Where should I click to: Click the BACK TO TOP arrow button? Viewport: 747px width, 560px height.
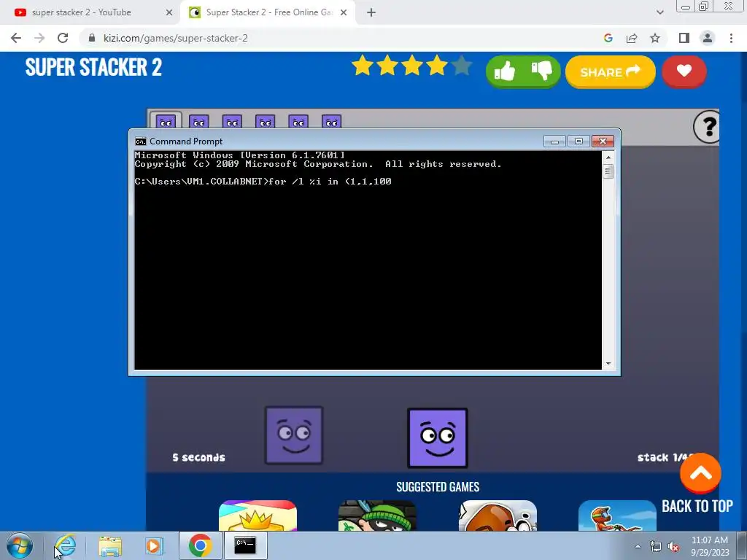click(700, 473)
